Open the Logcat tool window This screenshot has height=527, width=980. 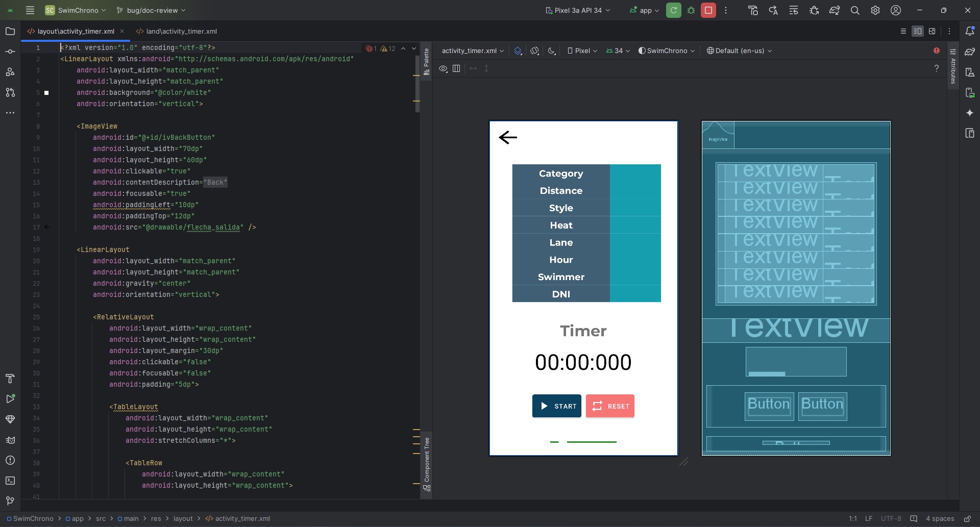point(10,440)
